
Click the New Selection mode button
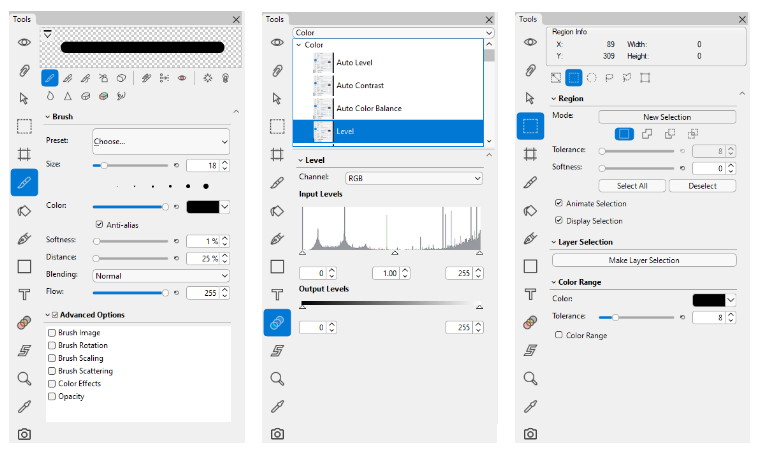(667, 117)
